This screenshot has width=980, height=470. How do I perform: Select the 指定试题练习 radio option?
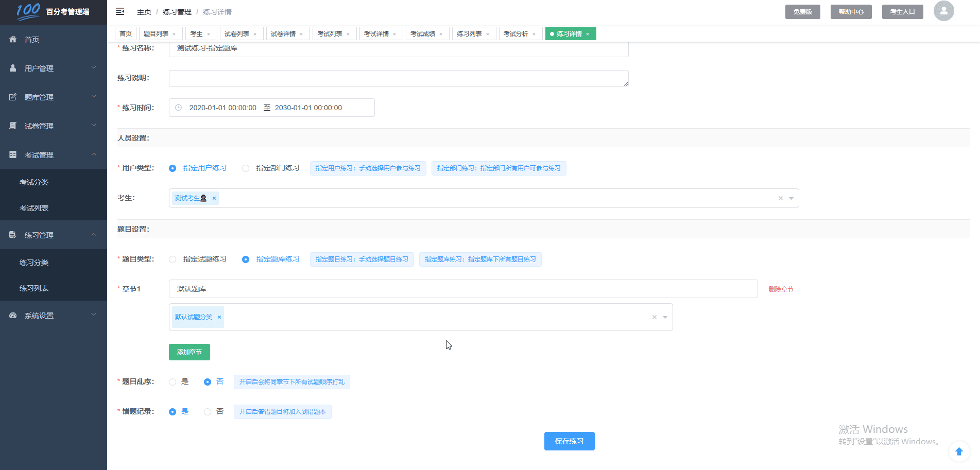tap(173, 259)
